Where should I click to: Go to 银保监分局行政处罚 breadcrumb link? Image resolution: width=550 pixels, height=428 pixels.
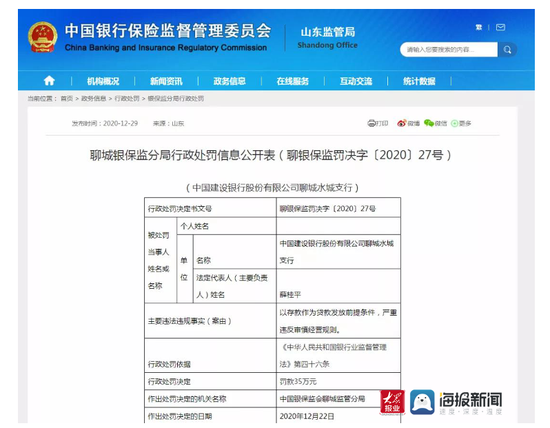point(176,99)
